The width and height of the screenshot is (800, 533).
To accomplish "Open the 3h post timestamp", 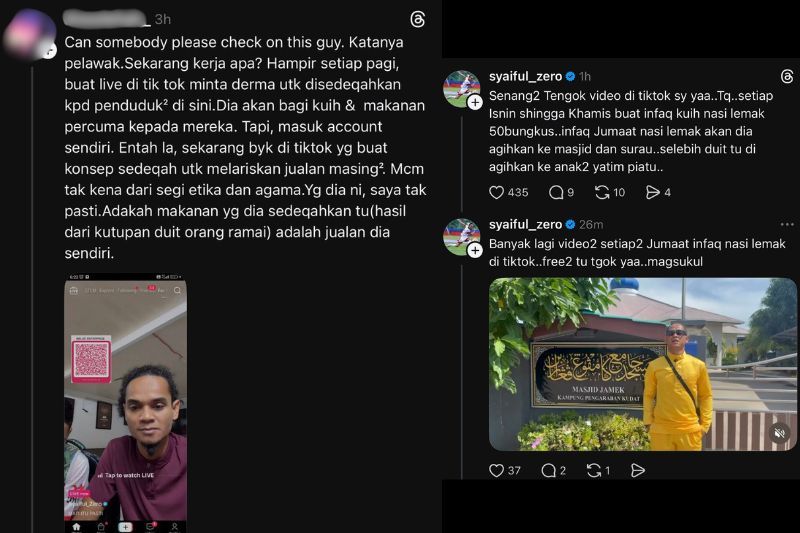I will [163, 19].
